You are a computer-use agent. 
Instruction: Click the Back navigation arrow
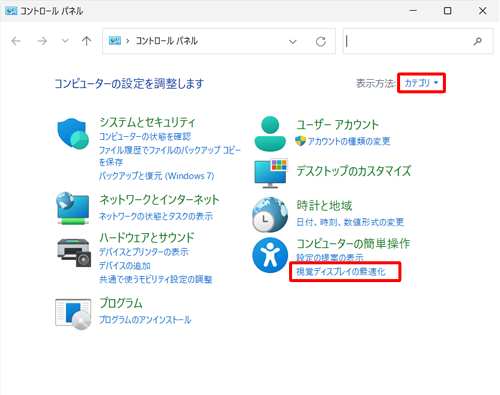16,41
